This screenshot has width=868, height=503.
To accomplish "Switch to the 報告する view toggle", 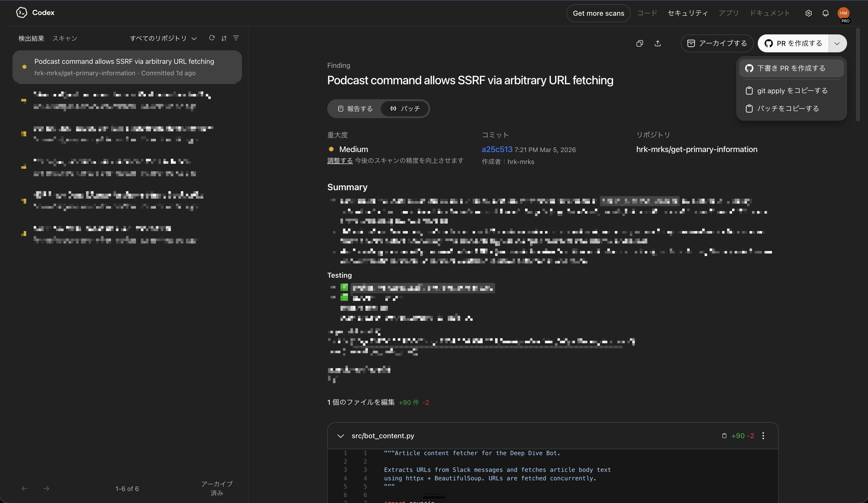I will coord(355,109).
